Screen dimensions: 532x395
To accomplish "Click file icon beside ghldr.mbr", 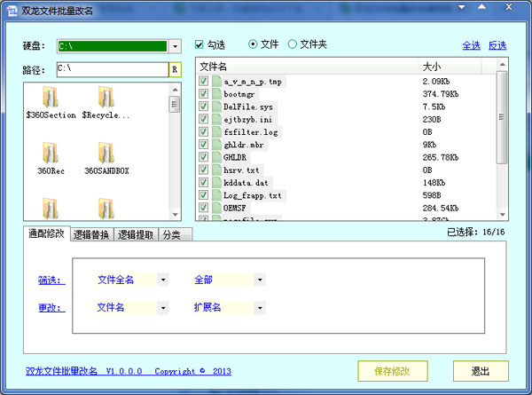I will click(x=217, y=145).
